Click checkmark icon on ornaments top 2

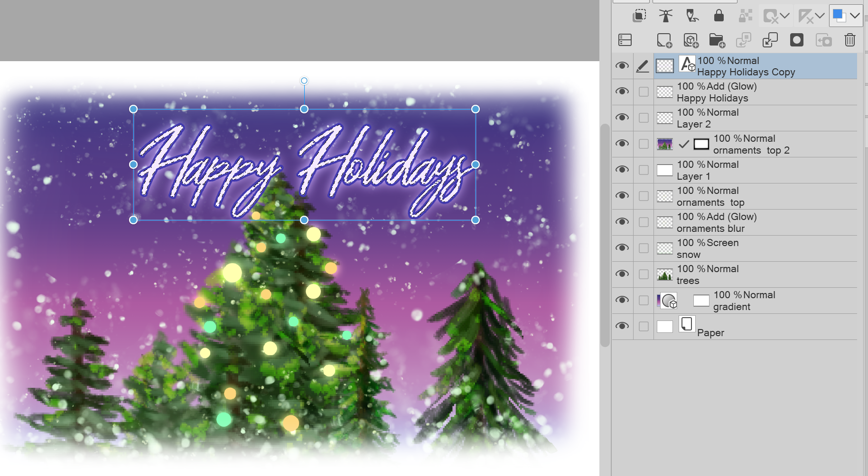tap(683, 144)
